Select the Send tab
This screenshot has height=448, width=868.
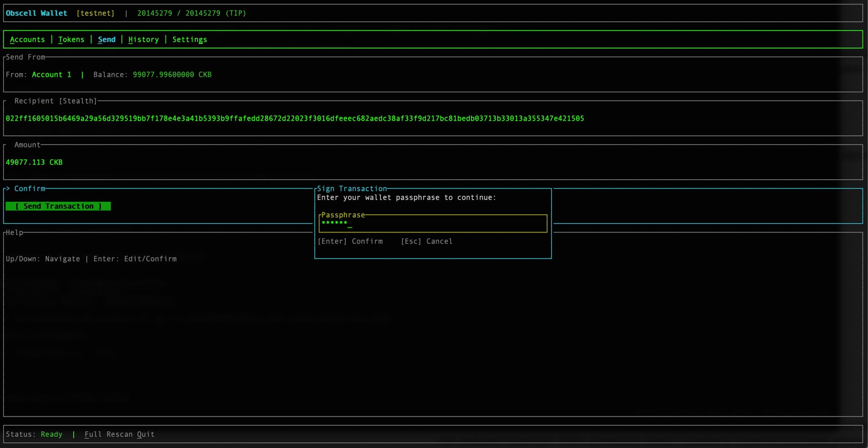[x=107, y=40]
